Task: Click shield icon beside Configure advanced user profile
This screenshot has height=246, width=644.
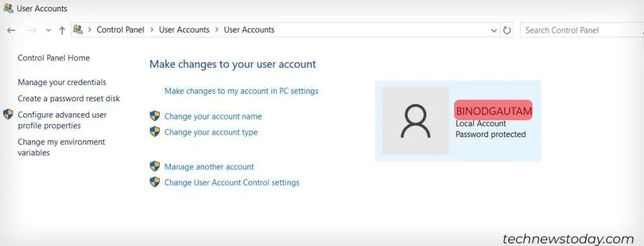Action: coord(8,115)
